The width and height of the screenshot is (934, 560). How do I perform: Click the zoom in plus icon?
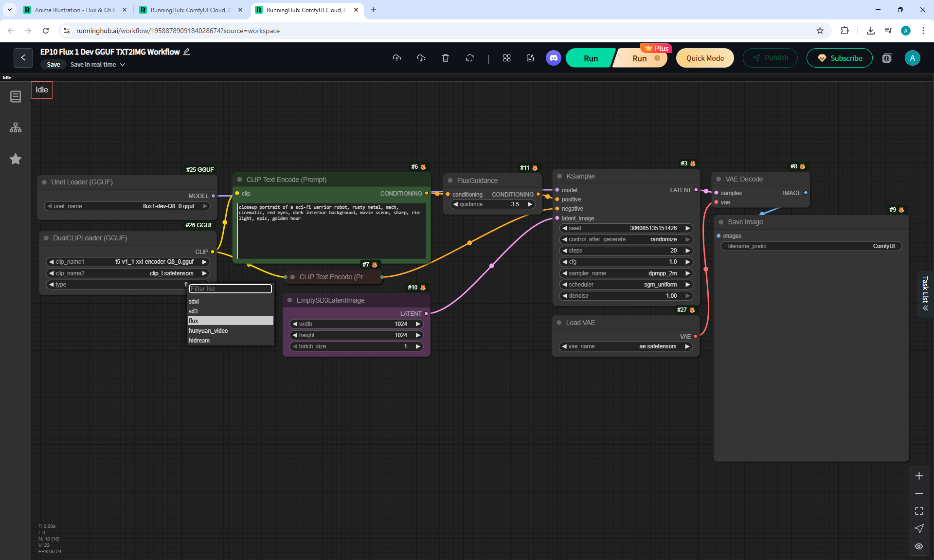(x=919, y=476)
